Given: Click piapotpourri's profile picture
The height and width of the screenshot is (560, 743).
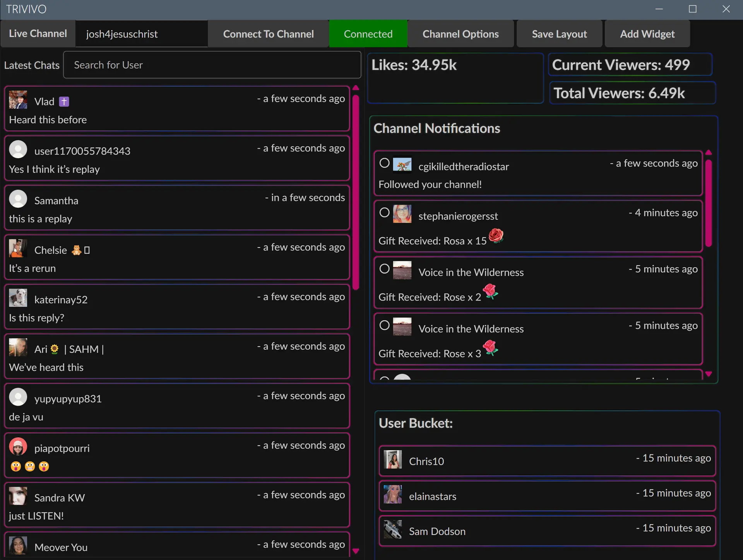Looking at the screenshot, I should coord(18,447).
